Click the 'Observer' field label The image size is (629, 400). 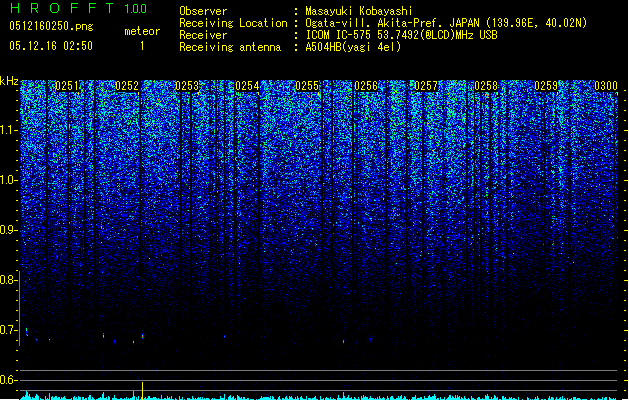coord(203,11)
